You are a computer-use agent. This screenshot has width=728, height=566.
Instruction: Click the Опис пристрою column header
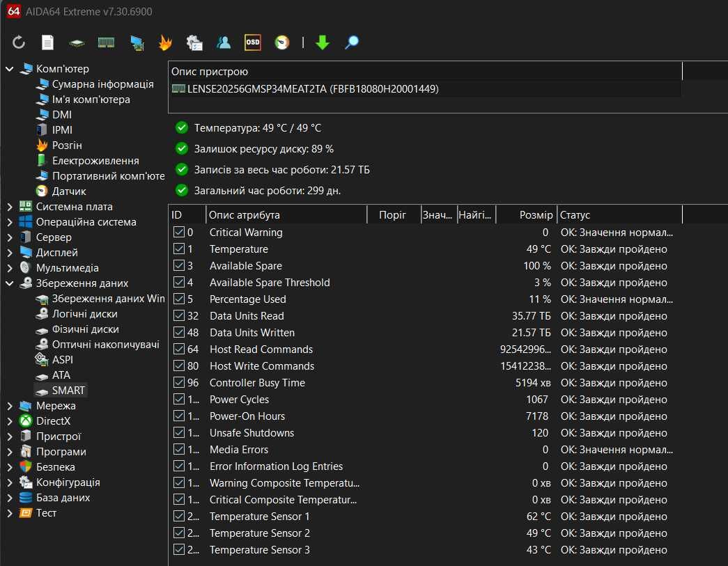(425, 72)
